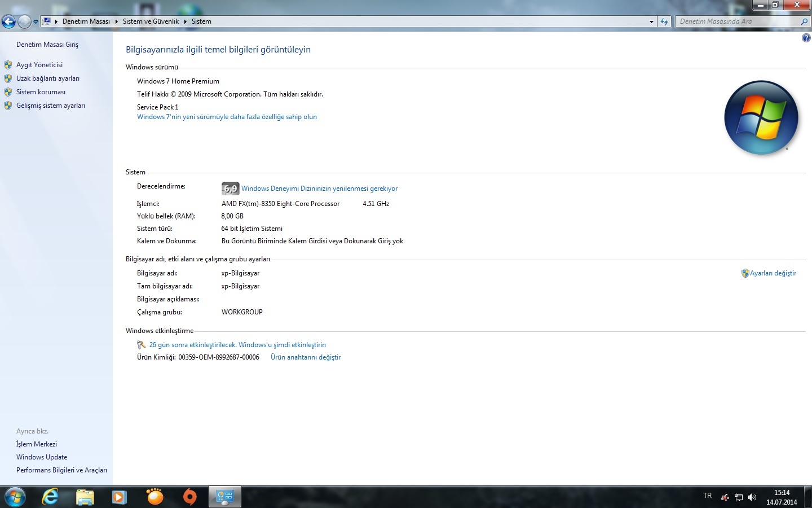Viewport: 812px width, 508px height.
Task: Click the Windows 7 upgrade features link
Action: 227,117
